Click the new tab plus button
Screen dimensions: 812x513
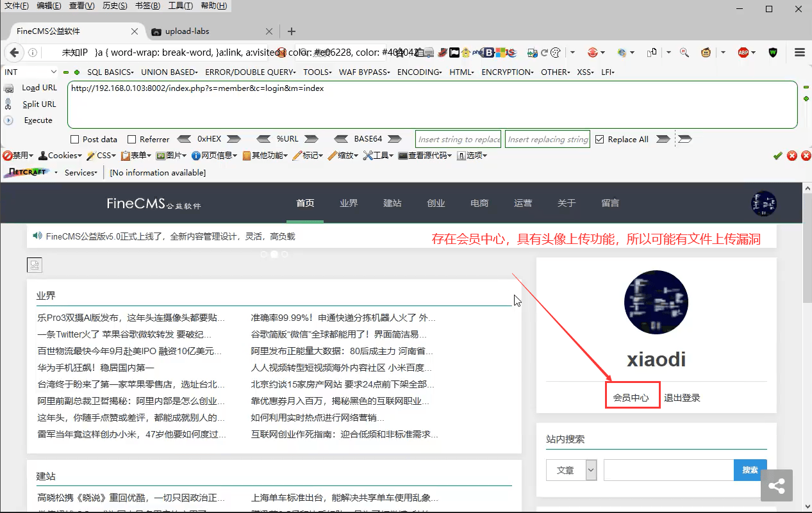[x=292, y=31]
